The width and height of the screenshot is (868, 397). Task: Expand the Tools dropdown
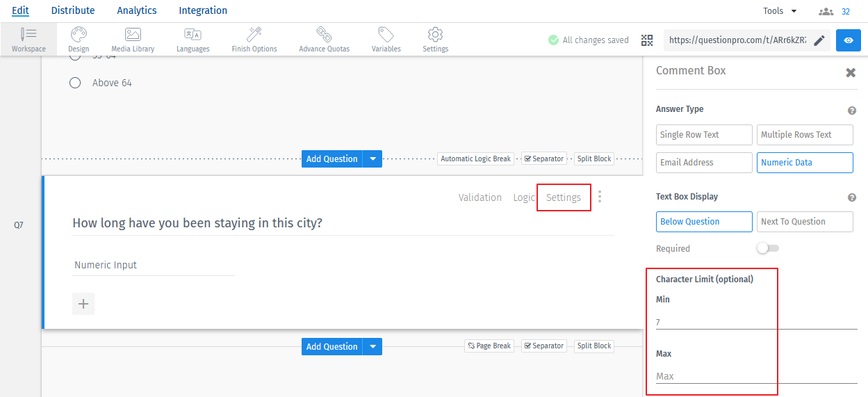780,11
